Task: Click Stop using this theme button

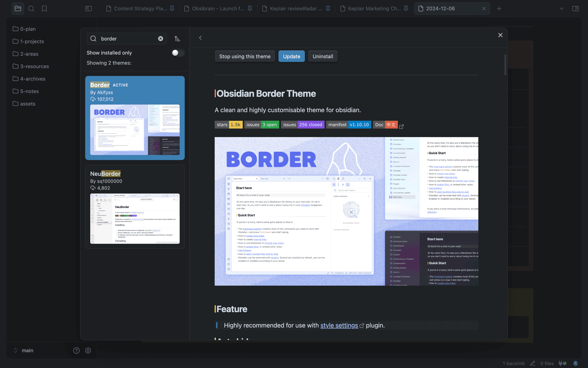Action: click(x=245, y=56)
